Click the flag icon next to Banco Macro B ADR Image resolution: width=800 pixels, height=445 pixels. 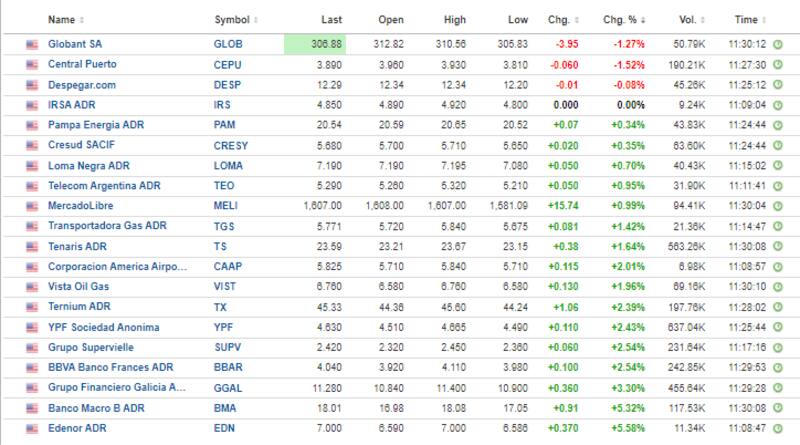pos(32,408)
